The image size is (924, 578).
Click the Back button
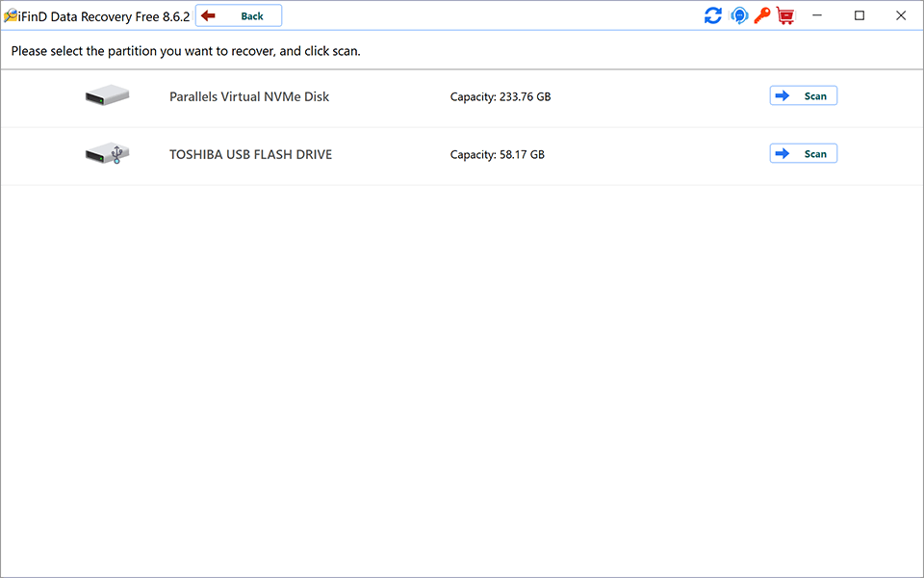239,16
